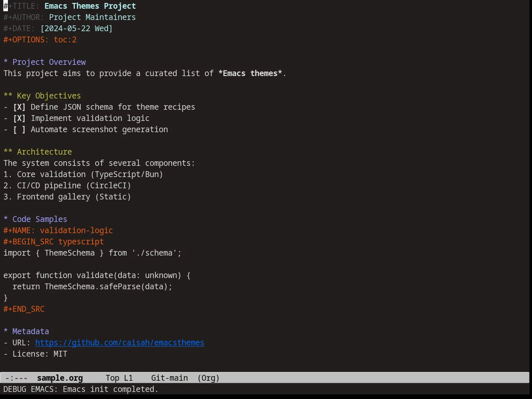Click the License: MIT list item
Viewport: 532px width, 399px height.
pyautogui.click(x=35, y=354)
